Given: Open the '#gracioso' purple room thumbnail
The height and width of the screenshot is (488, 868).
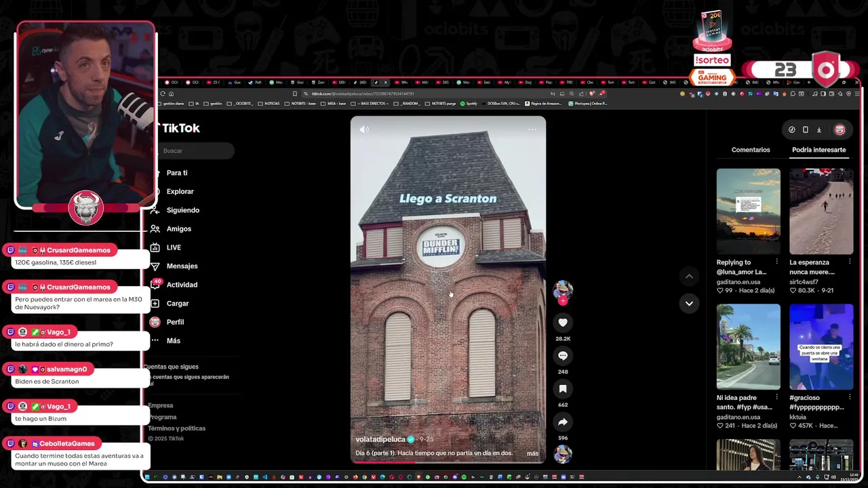Looking at the screenshot, I should (821, 346).
